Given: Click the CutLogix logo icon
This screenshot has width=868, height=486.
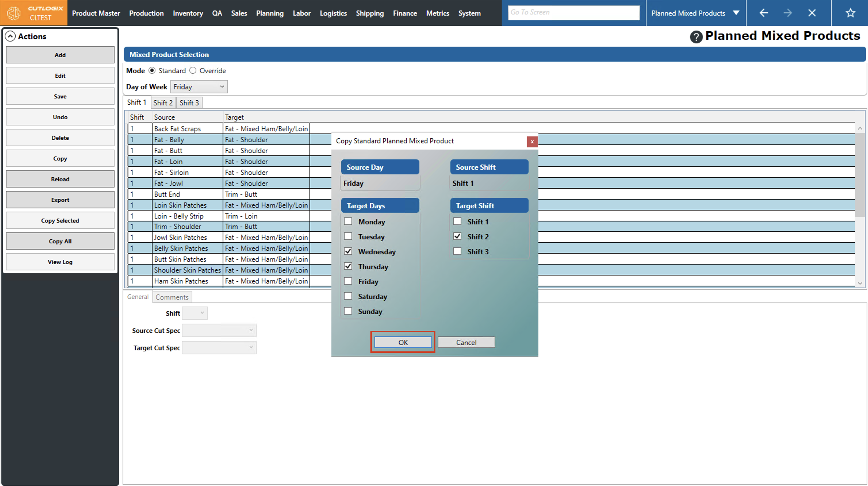Looking at the screenshot, I should click(x=14, y=13).
